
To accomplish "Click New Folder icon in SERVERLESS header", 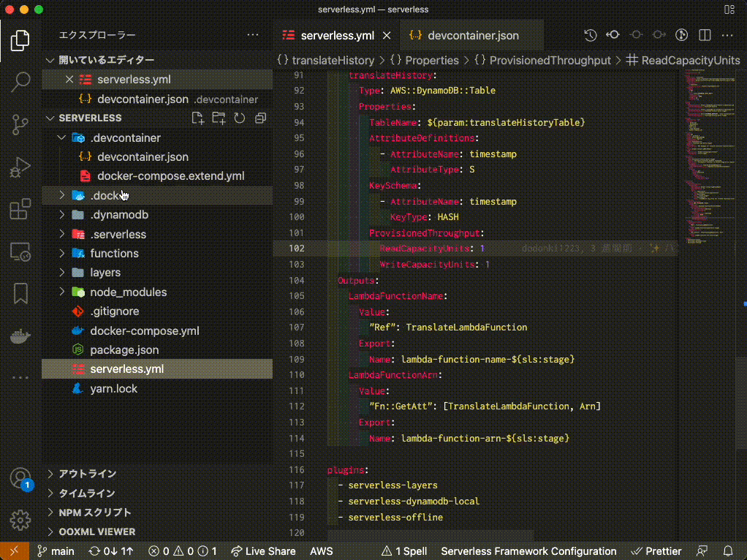I will coord(219,118).
